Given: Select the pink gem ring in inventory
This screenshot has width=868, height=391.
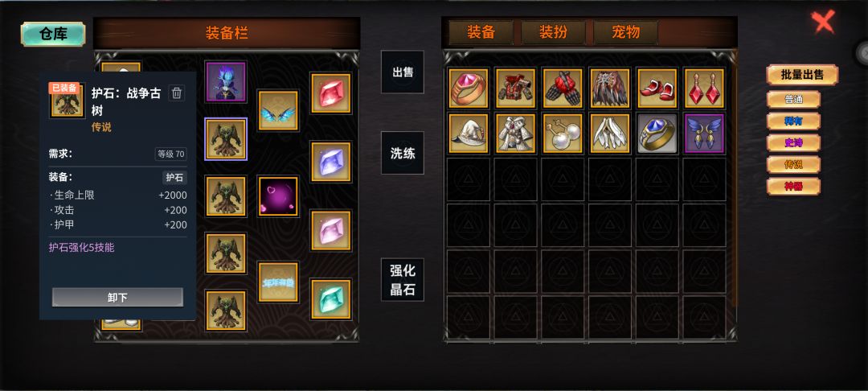Looking at the screenshot, I should coord(469,88).
